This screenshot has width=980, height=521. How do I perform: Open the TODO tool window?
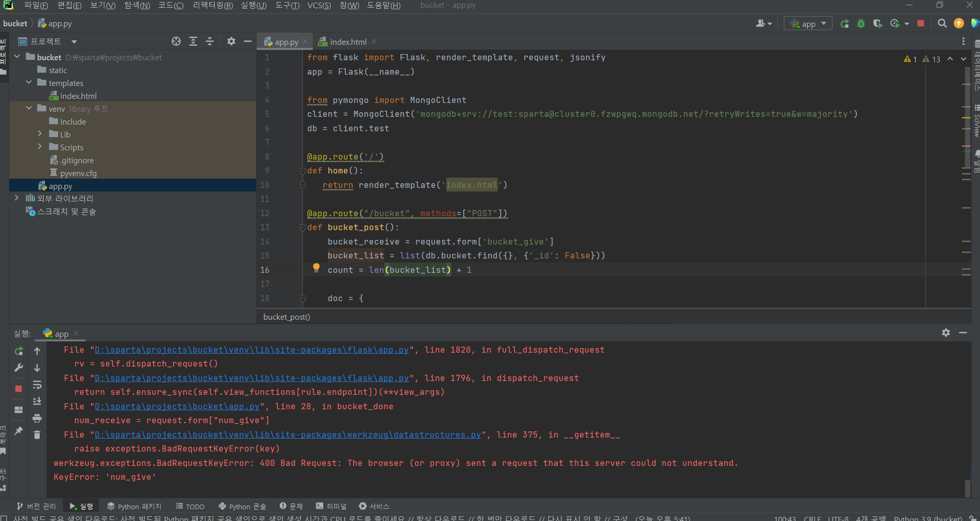190,507
